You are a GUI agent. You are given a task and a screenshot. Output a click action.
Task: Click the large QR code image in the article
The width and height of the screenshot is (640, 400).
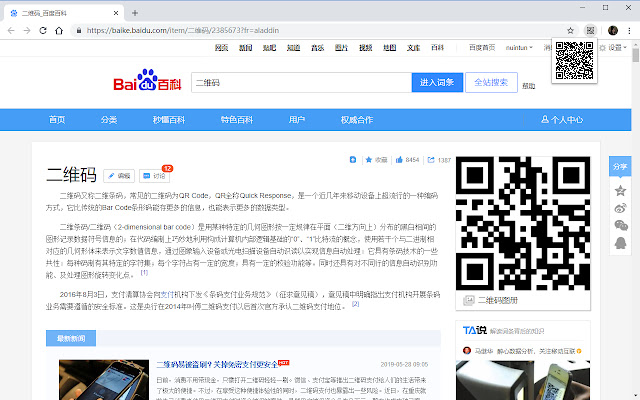(x=523, y=223)
